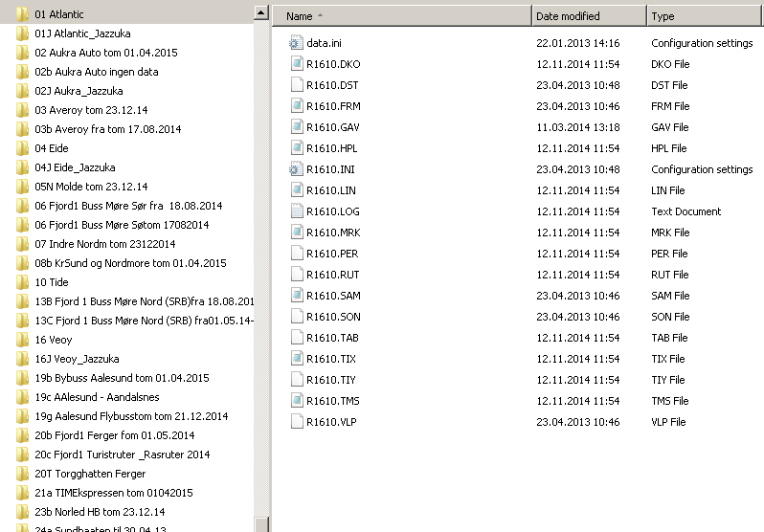Click the R1610.LIN file icon
This screenshot has height=532, width=764.
[297, 190]
